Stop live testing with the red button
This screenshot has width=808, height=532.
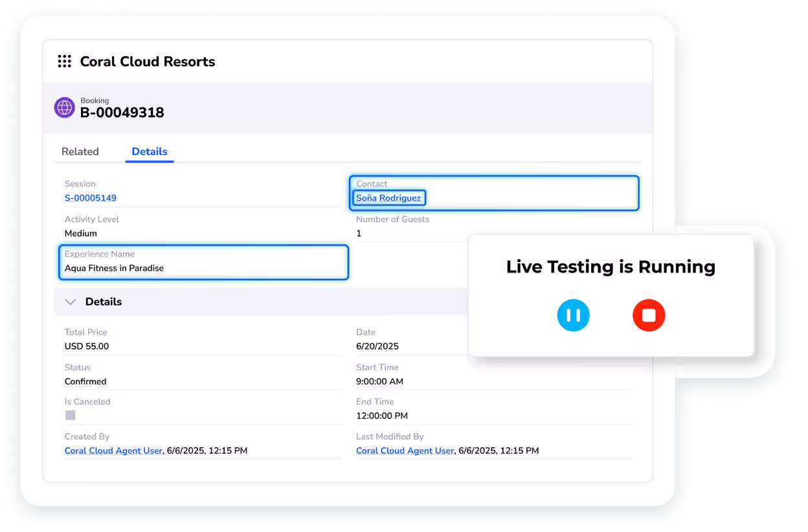coord(649,315)
